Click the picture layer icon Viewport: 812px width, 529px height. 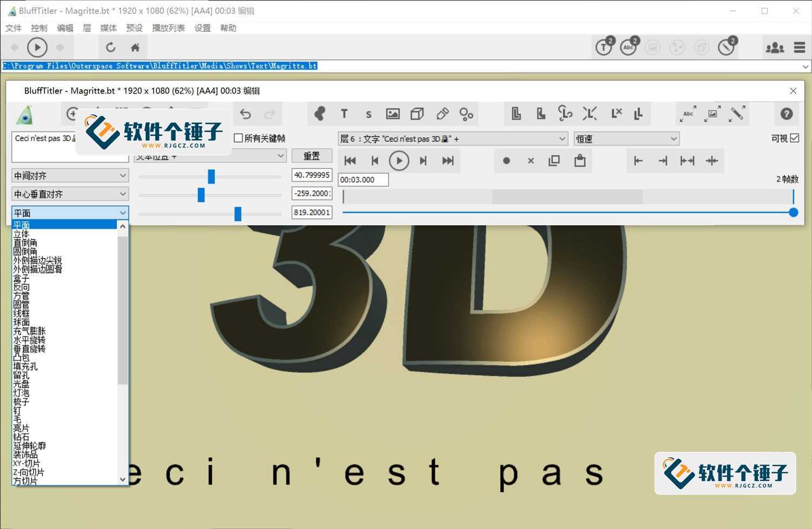392,114
